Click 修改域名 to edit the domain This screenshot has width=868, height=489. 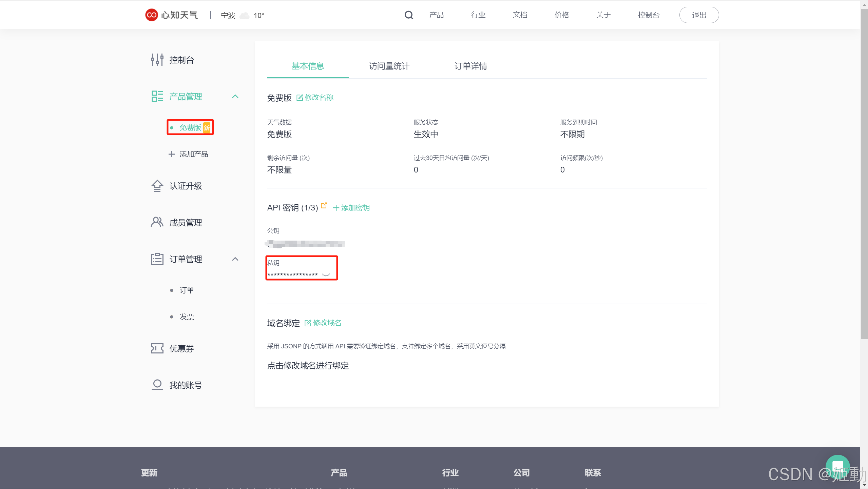click(323, 323)
